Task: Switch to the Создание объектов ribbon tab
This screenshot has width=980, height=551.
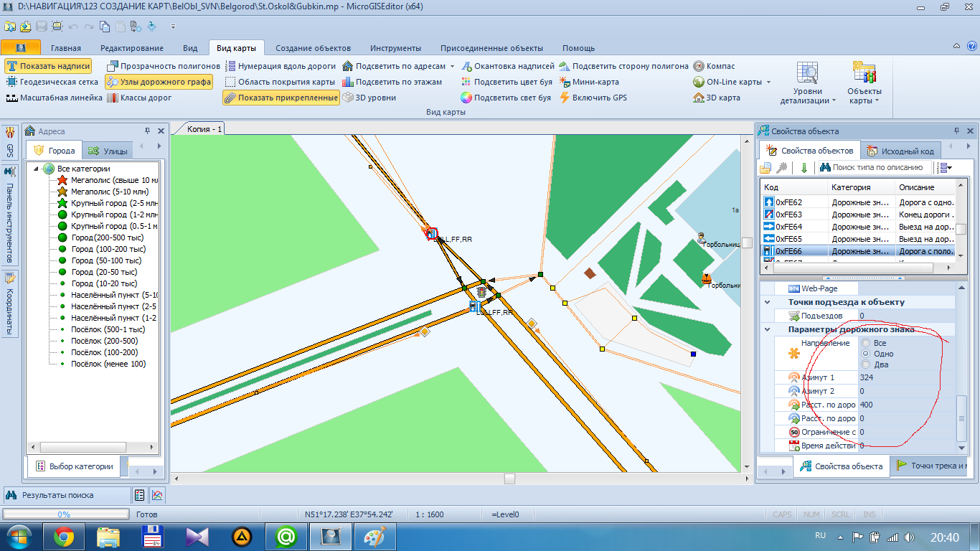Action: tap(313, 48)
